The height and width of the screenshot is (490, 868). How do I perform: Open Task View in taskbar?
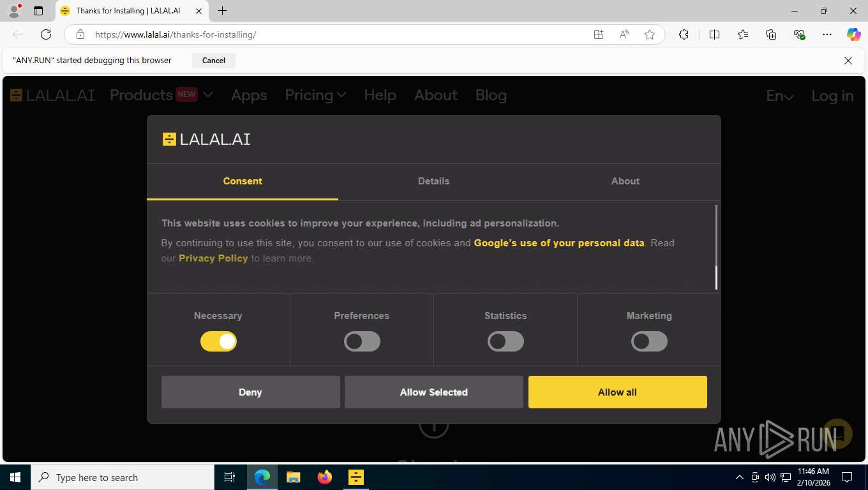(230, 477)
